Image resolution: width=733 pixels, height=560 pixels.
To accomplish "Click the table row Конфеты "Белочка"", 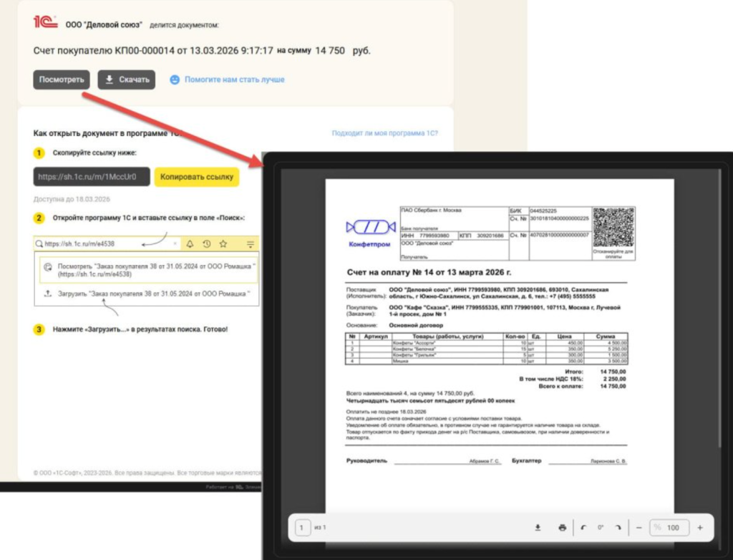I will (x=486, y=349).
